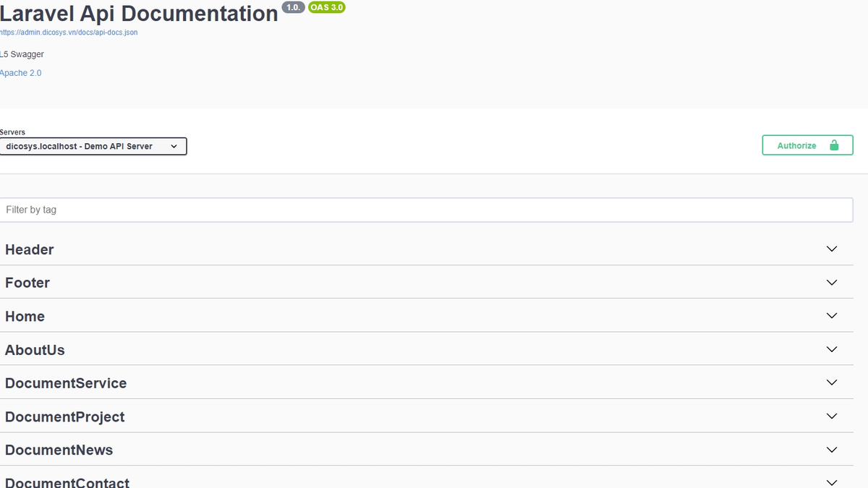Click the Authorize button
This screenshot has height=488, width=868.
tap(807, 145)
